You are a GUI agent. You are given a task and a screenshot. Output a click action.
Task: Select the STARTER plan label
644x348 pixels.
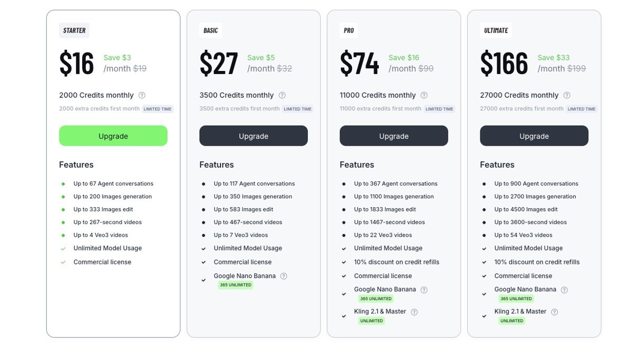[74, 30]
